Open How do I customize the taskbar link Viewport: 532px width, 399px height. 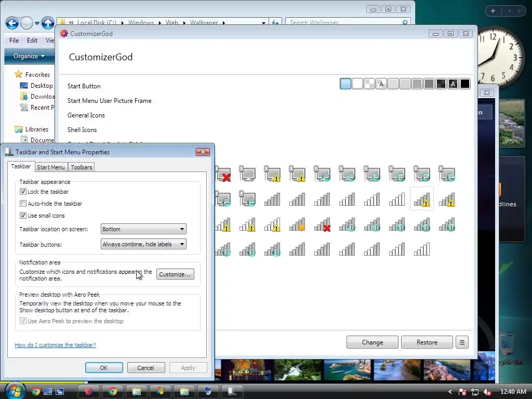coord(55,345)
